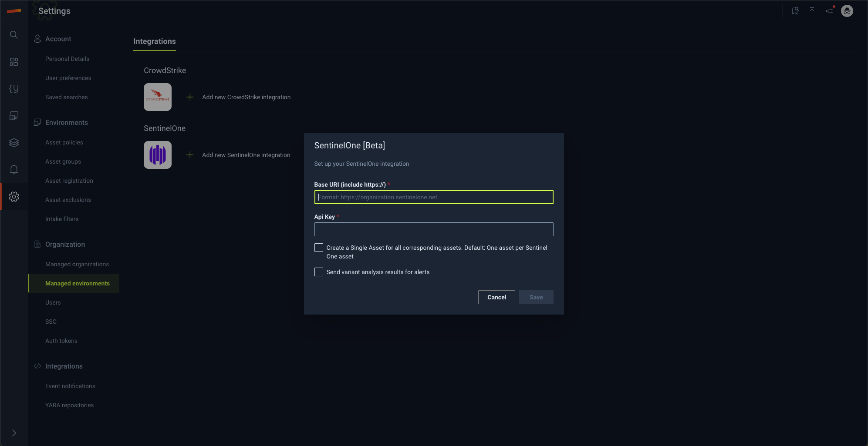This screenshot has width=868, height=446.
Task: Open the stacked layers icon in left rail
Action: (x=14, y=143)
